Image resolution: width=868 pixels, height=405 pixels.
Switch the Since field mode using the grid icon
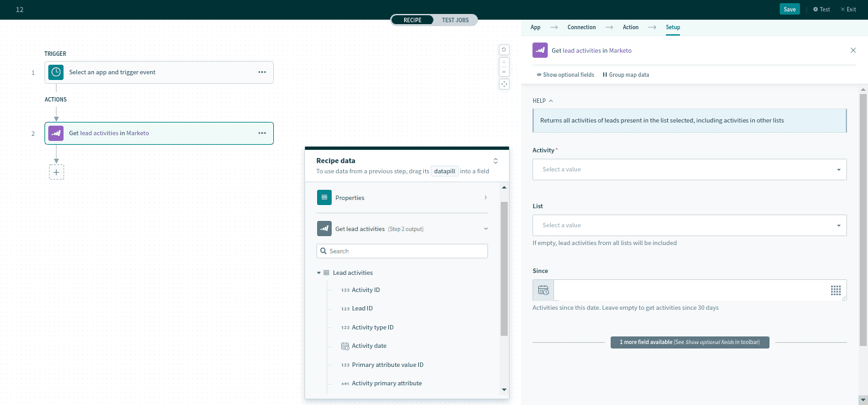pyautogui.click(x=836, y=290)
